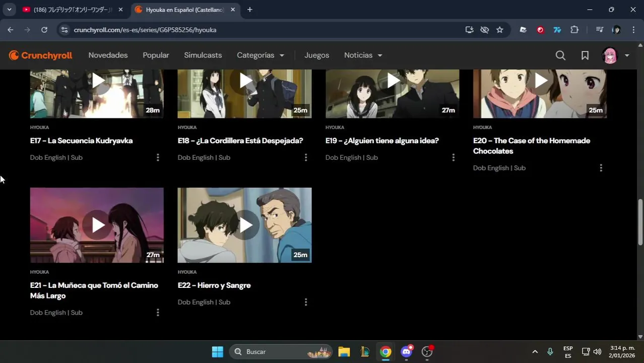Open the blue extension icon beside the red one
The image size is (644, 363).
point(557,30)
